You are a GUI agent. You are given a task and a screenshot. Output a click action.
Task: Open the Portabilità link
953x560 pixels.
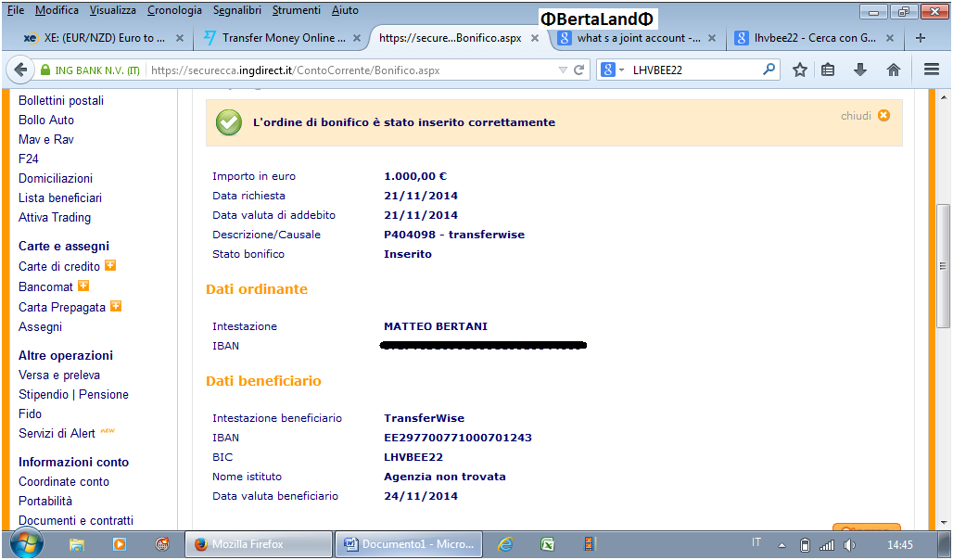[x=45, y=501]
